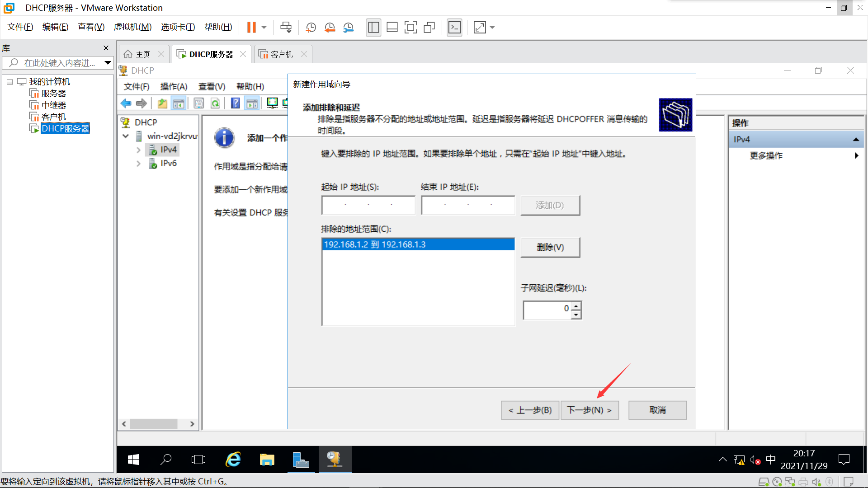Open the 虚拟机(M) menu

coord(132,27)
